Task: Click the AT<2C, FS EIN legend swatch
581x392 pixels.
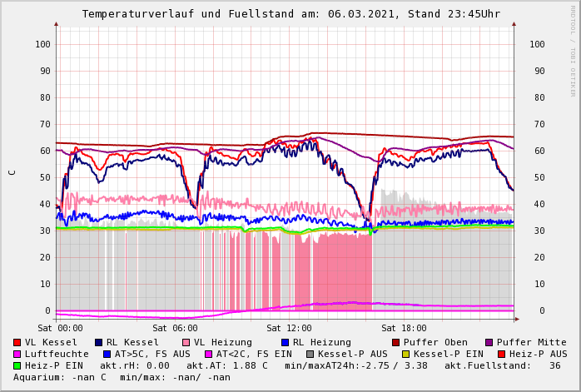Action: 209,354
